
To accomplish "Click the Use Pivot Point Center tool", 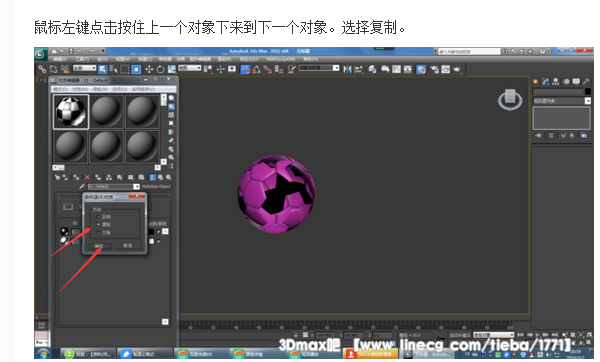I will (x=208, y=69).
